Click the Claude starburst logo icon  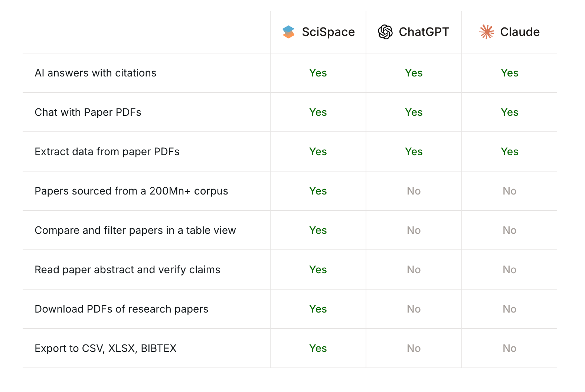click(487, 32)
